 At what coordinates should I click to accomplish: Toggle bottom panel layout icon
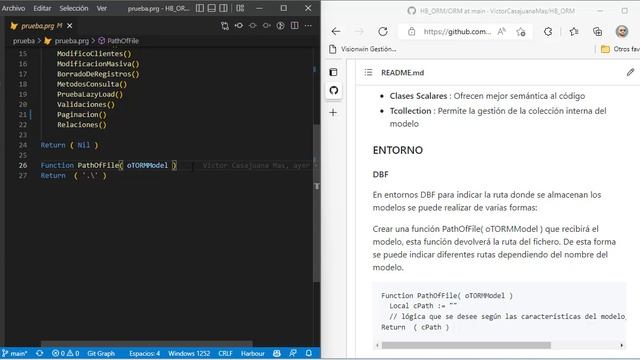click(211, 8)
